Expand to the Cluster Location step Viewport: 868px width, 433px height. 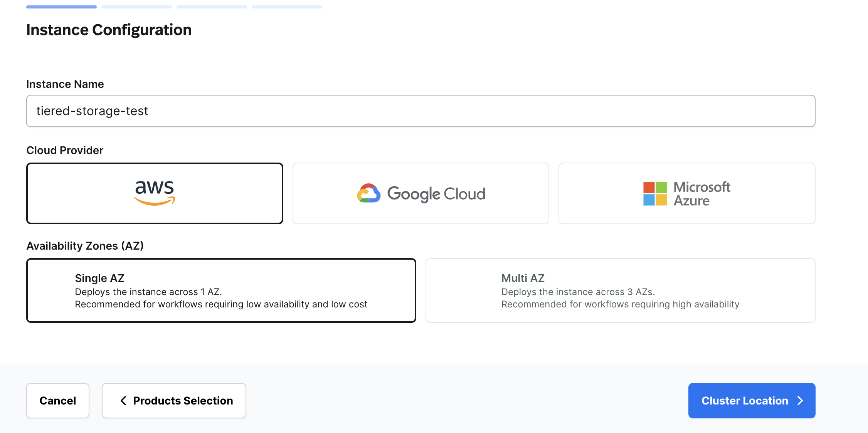coord(751,401)
